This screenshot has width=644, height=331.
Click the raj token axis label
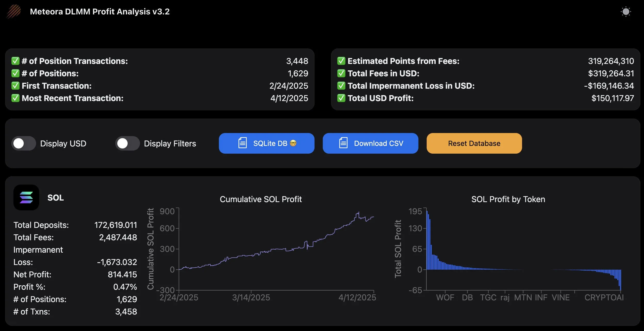[505, 298]
